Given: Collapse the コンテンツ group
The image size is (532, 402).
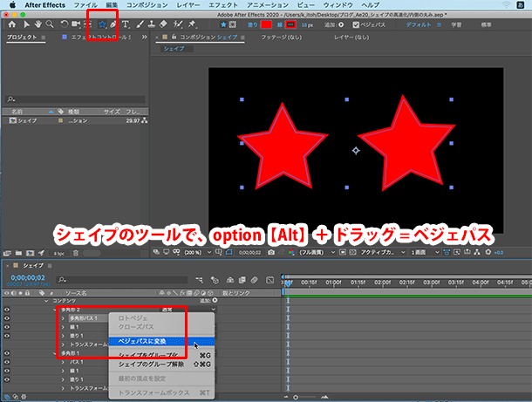Looking at the screenshot, I should pos(46,301).
